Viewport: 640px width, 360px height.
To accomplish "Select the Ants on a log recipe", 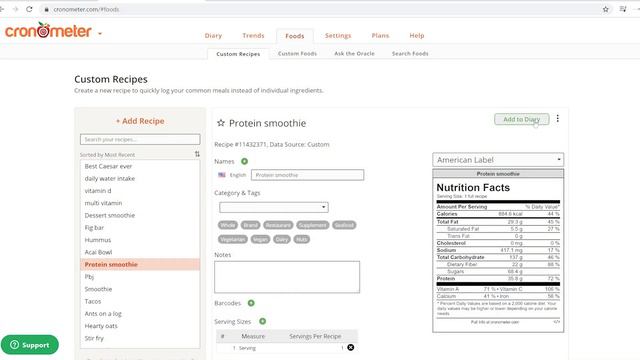I will [140, 313].
